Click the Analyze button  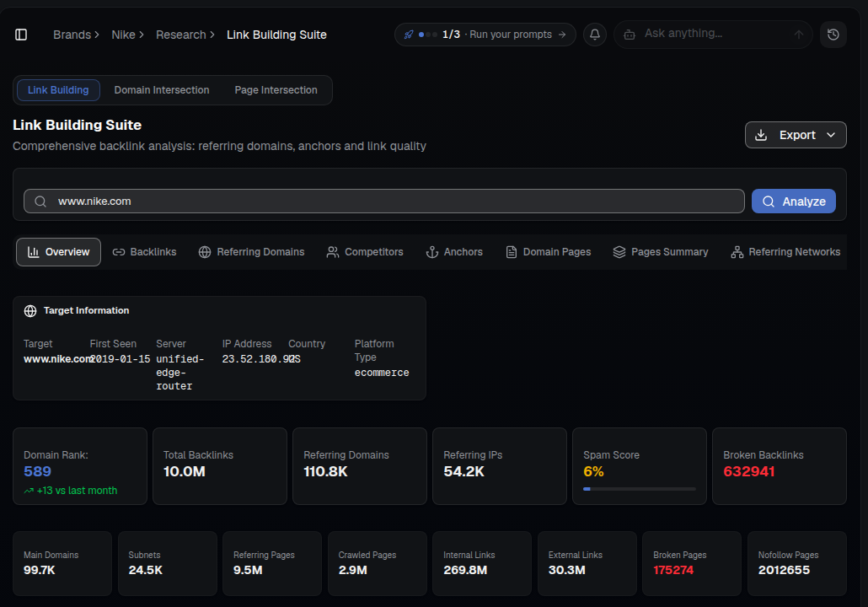(793, 201)
